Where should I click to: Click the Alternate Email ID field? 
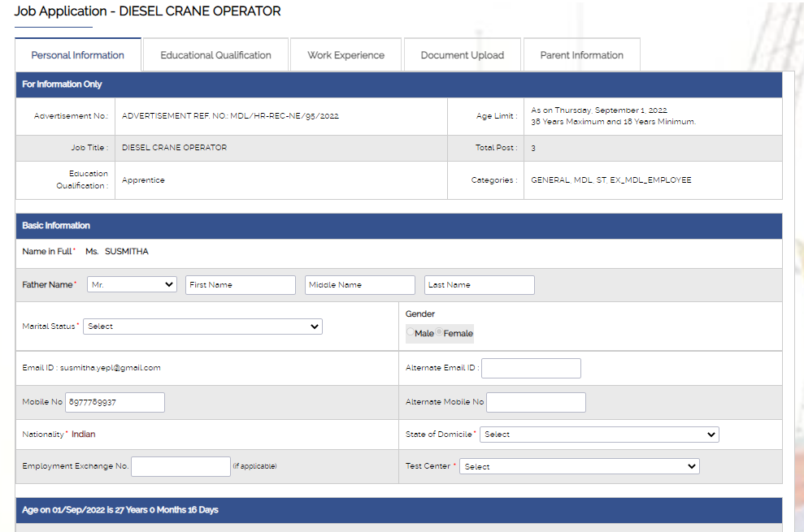pos(531,368)
